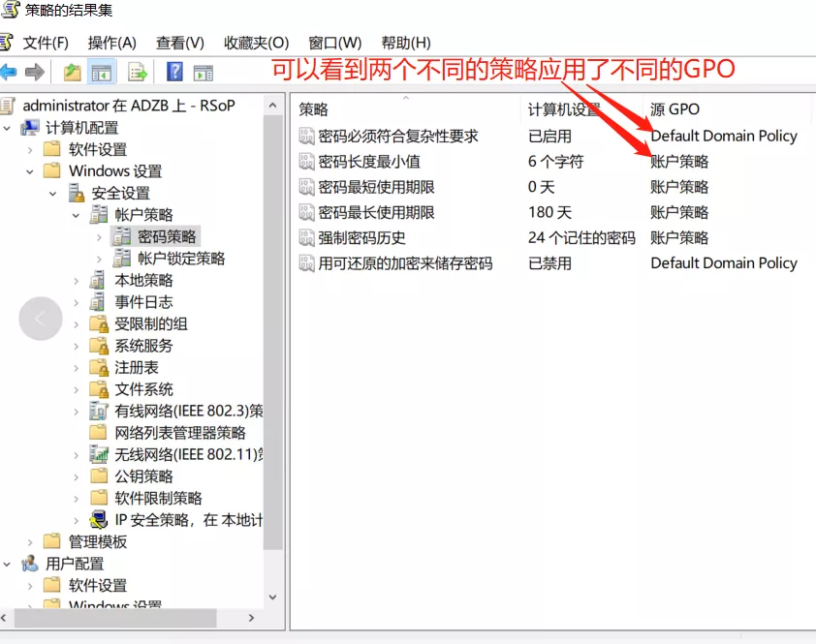Open the 文件(F) menu
The image size is (816, 644).
(x=45, y=43)
